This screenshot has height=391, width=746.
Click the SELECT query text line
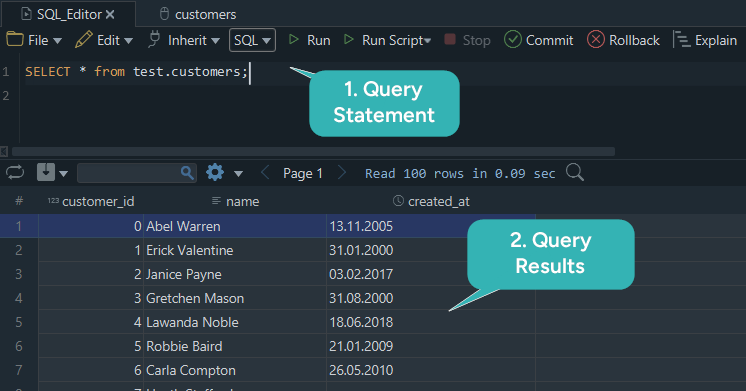pyautogui.click(x=137, y=72)
